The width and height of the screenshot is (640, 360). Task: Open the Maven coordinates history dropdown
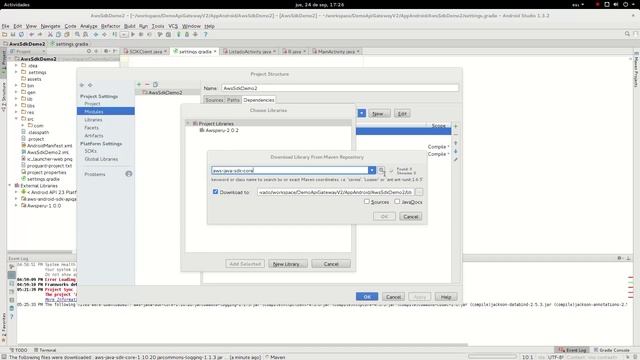click(372, 170)
